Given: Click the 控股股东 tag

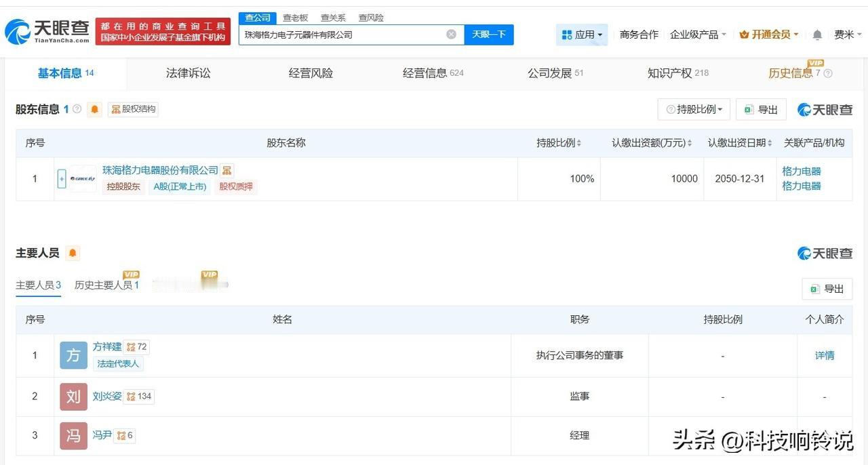Looking at the screenshot, I should click(x=123, y=186).
